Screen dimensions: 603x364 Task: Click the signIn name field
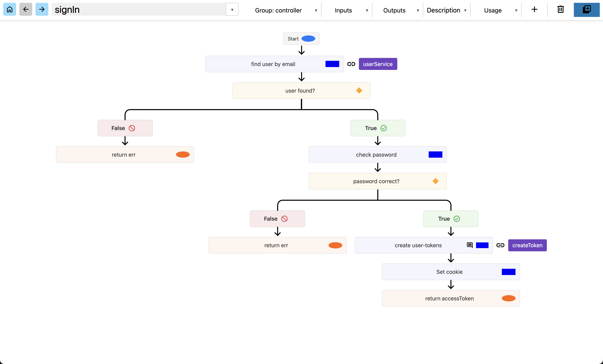click(x=138, y=9)
